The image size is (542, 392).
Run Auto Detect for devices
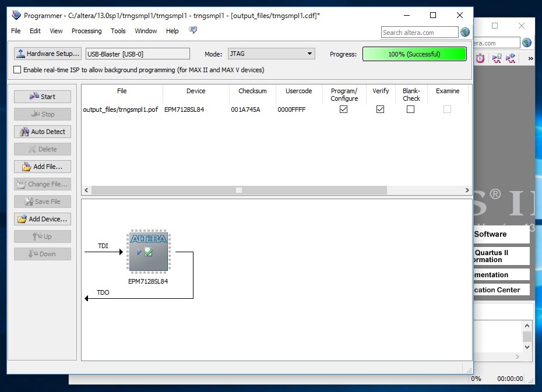coord(43,132)
